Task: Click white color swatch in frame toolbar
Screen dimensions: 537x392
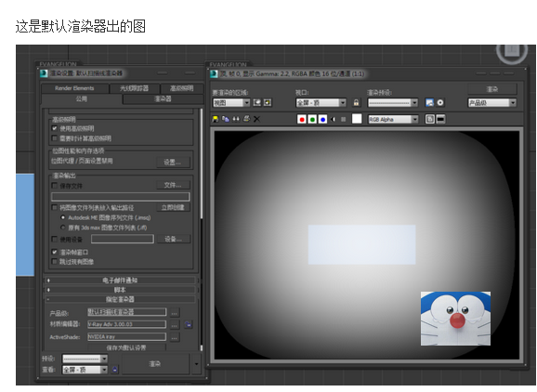Action: [x=357, y=119]
